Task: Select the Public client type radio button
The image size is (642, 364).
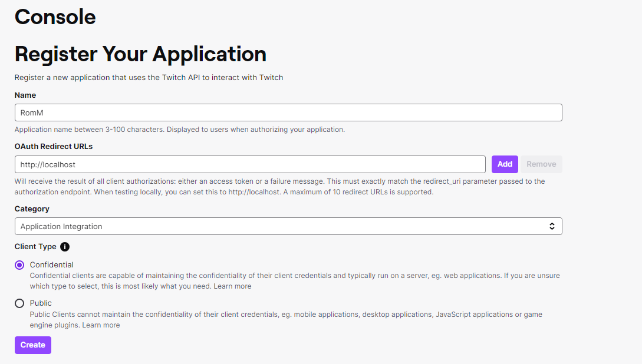Action: pos(19,303)
